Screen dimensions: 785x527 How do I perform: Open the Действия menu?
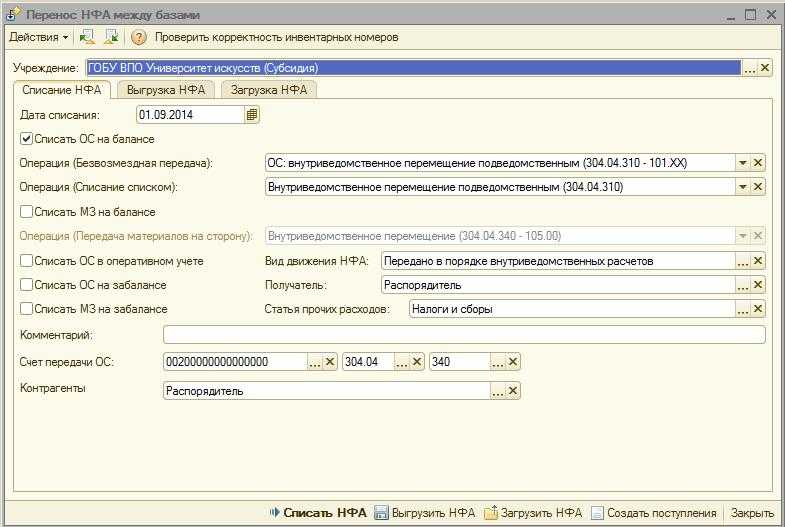pyautogui.click(x=39, y=38)
